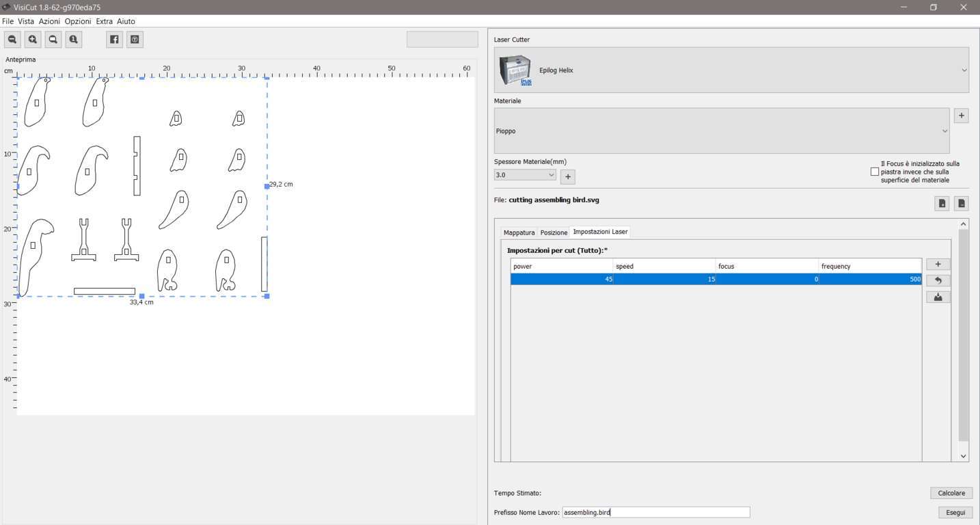Click the 33,4 cm width label

pyautogui.click(x=141, y=302)
